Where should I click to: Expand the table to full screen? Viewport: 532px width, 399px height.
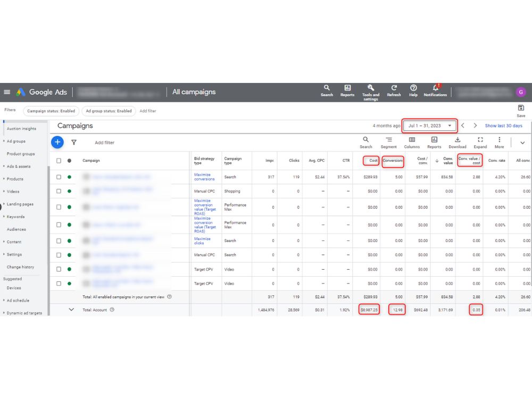(480, 143)
